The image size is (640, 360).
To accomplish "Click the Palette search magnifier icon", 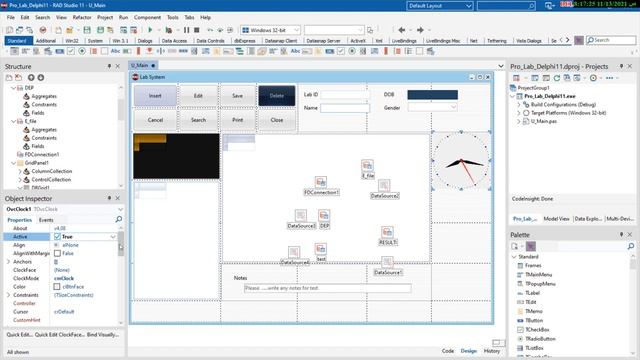I will pos(631,246).
